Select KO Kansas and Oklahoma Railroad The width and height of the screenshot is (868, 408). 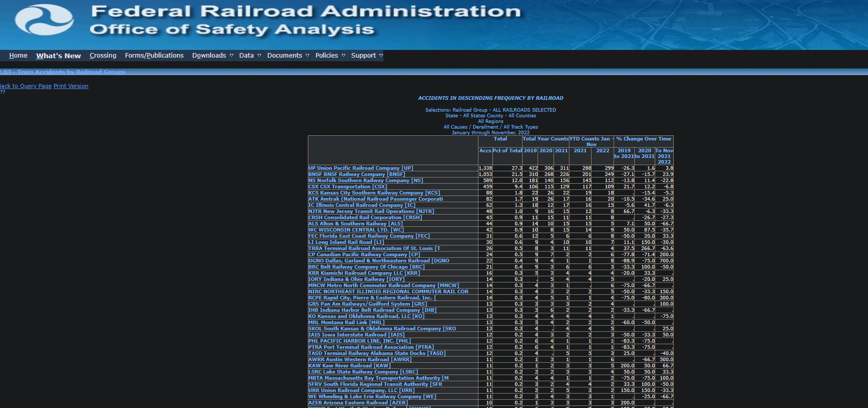tap(366, 316)
